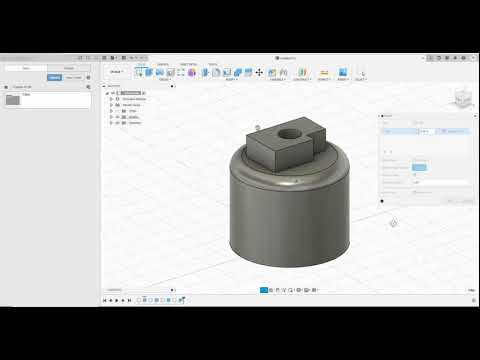480x360 pixels.
Task: Switch to the Surface toolbar tab
Action: coord(163,64)
